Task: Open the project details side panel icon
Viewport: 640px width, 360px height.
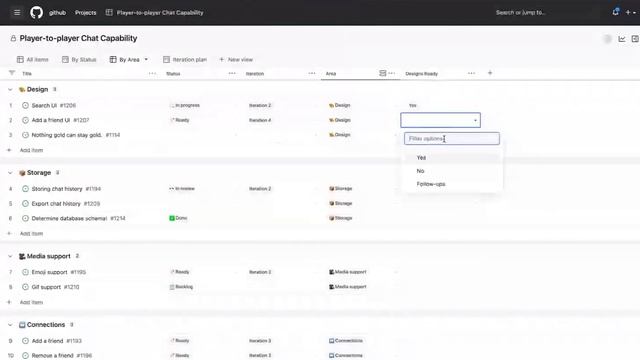Action: point(635,39)
